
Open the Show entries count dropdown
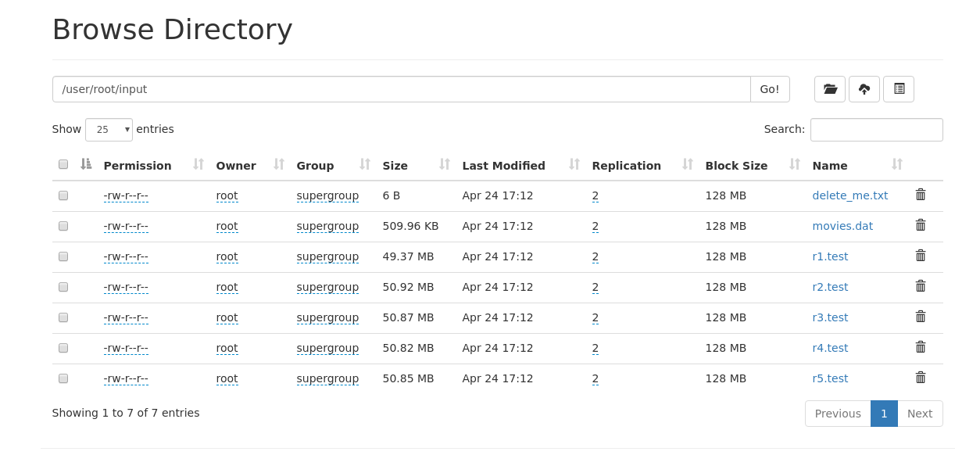(109, 130)
